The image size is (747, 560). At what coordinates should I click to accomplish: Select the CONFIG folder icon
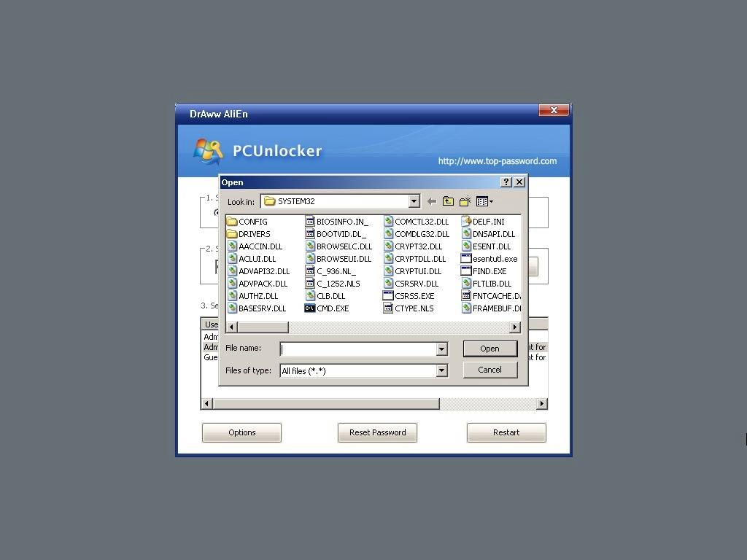(x=232, y=222)
